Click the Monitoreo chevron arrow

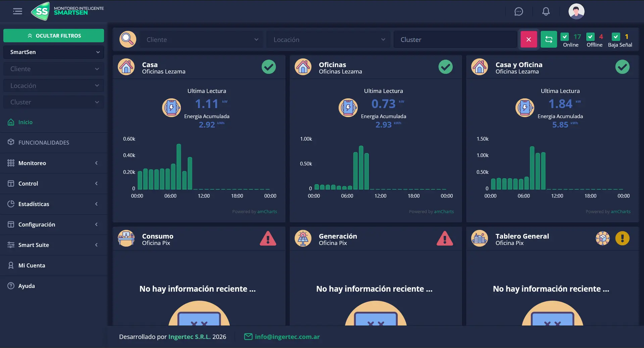point(96,163)
